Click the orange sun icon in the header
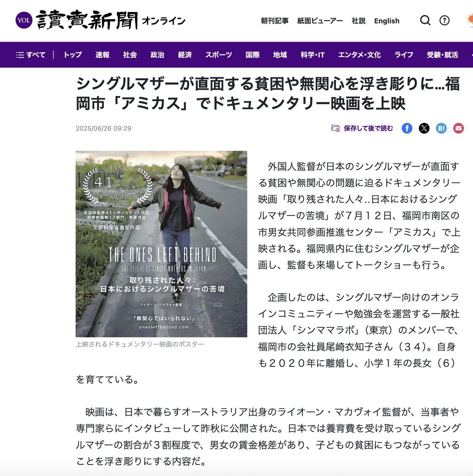473x476 pixels. (470, 19)
